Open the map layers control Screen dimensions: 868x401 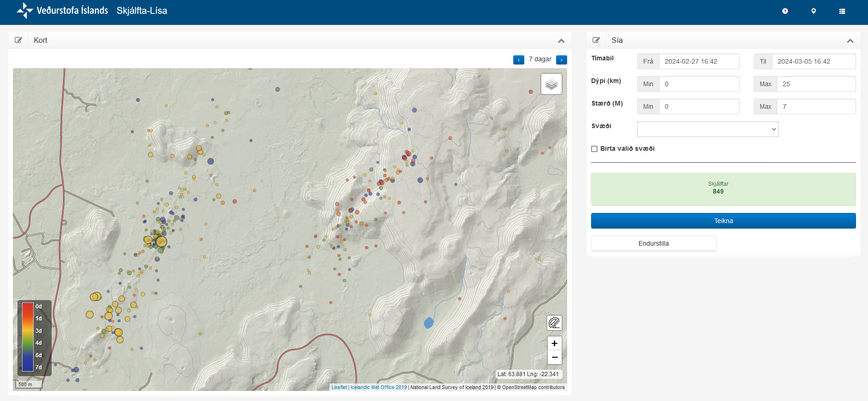click(x=551, y=84)
